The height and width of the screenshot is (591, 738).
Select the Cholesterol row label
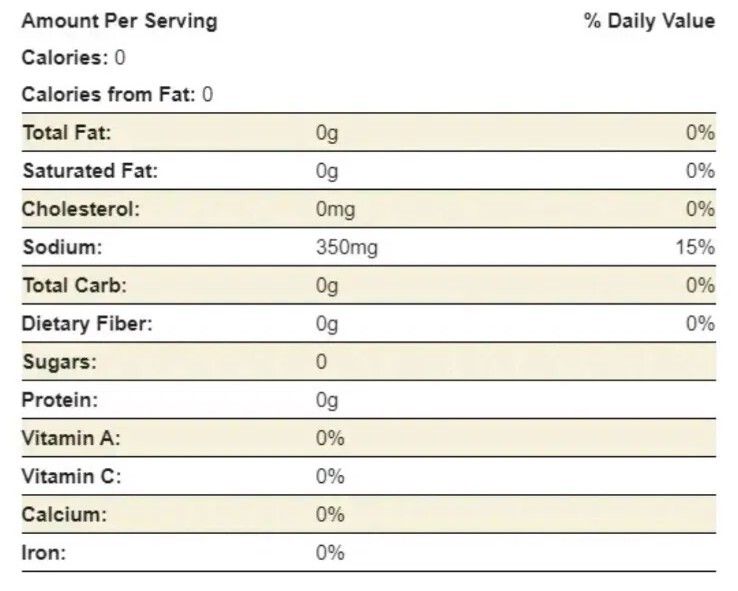(81, 210)
